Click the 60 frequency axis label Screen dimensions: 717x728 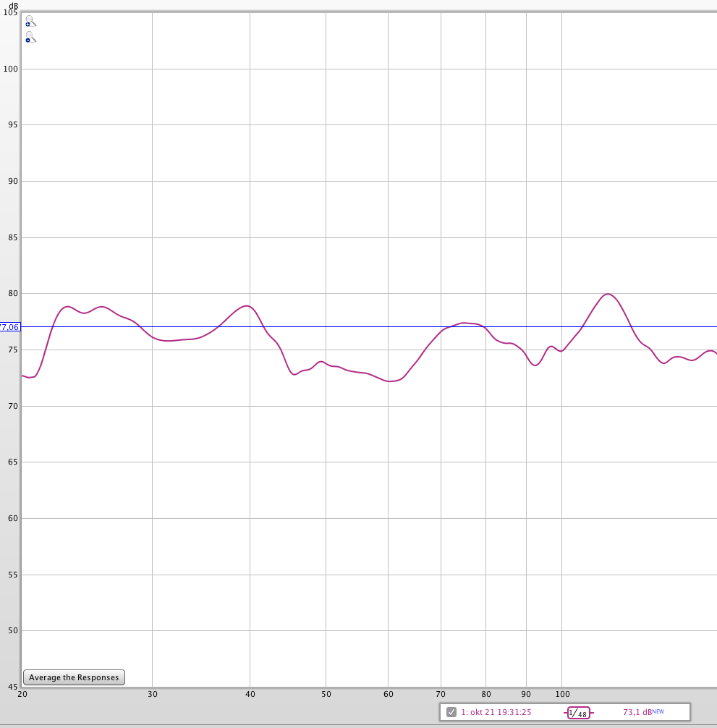(x=389, y=694)
